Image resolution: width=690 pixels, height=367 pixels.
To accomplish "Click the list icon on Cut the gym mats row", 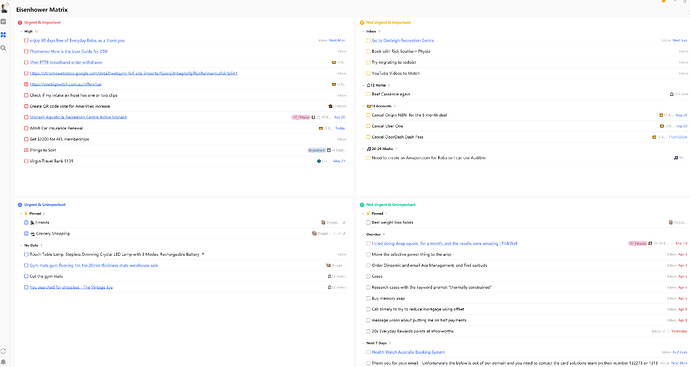I will pyautogui.click(x=329, y=276).
